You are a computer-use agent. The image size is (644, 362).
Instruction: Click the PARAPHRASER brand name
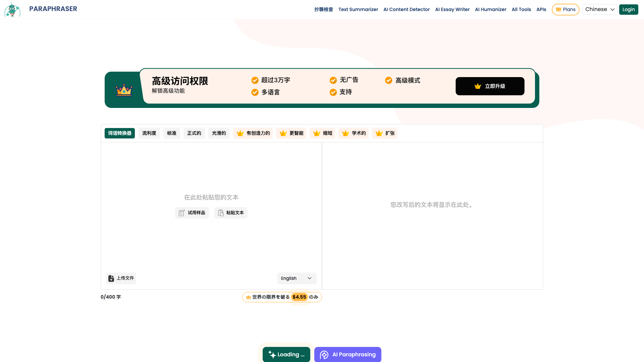[53, 9]
